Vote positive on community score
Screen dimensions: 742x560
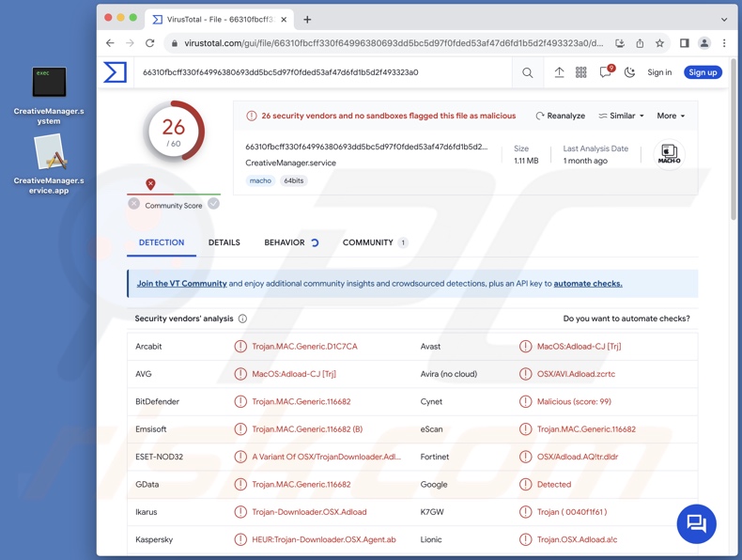coord(214,204)
